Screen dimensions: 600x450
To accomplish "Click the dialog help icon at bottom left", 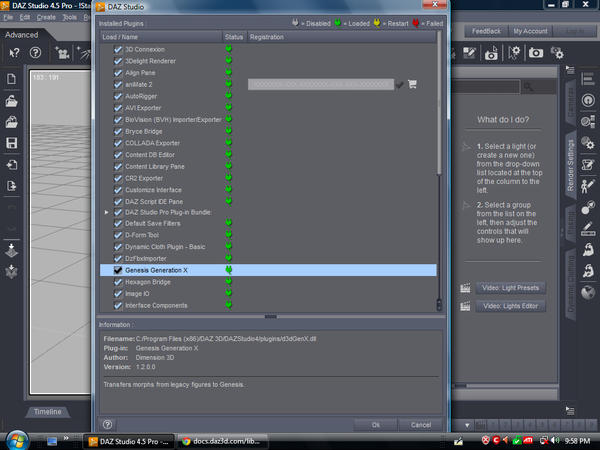I will (x=108, y=424).
